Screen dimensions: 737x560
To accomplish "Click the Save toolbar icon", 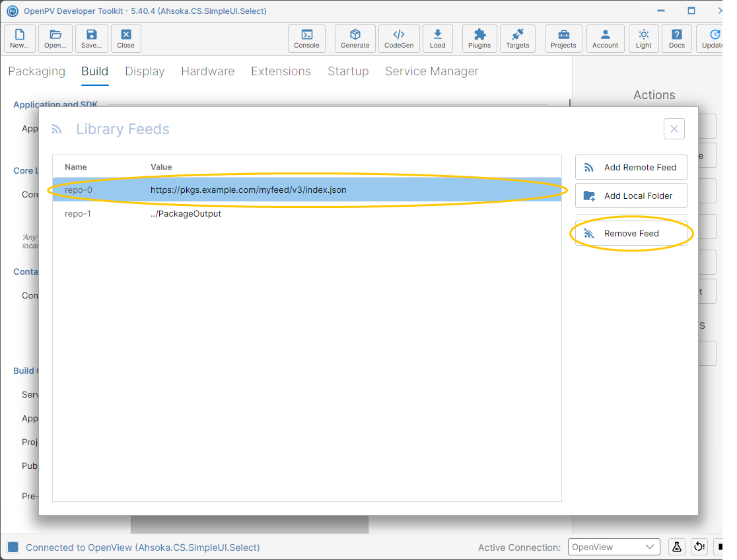I will (91, 38).
